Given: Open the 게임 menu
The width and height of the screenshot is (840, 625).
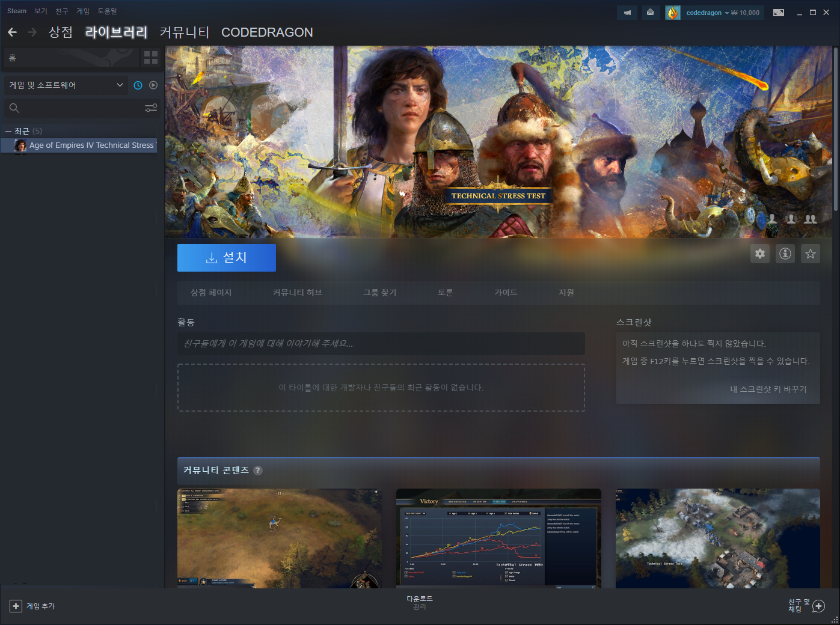Looking at the screenshot, I should coord(83,11).
